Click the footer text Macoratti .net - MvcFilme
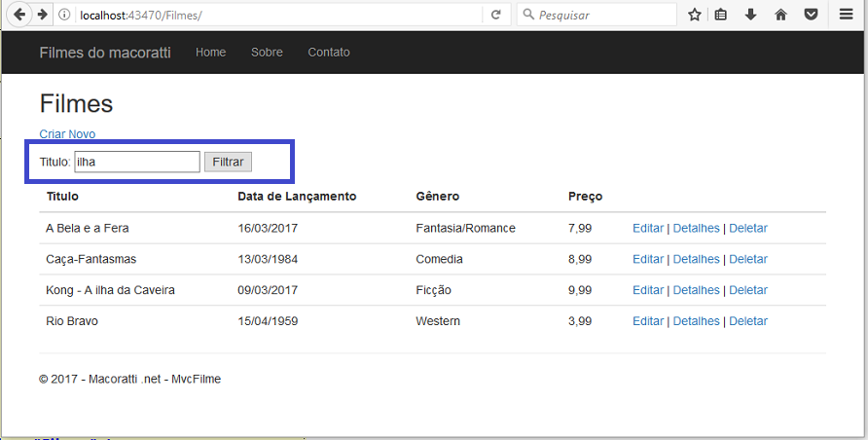 click(155, 379)
